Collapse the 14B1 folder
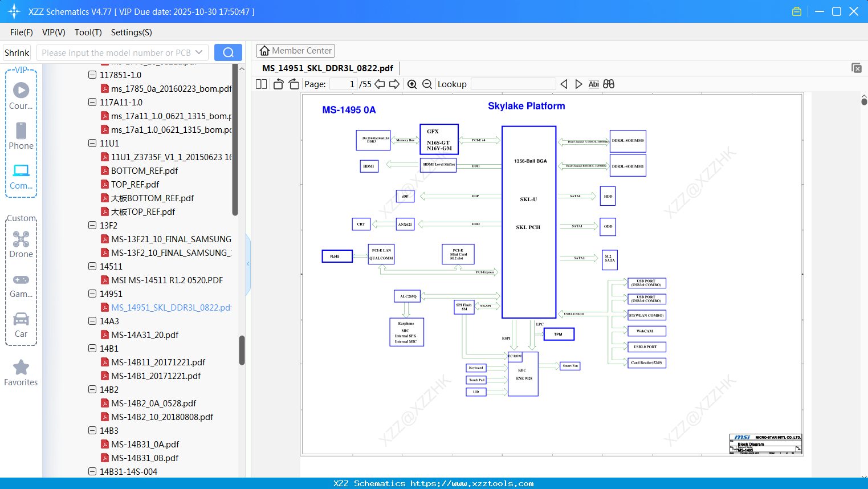Image resolution: width=868 pixels, height=489 pixels. tap(92, 348)
